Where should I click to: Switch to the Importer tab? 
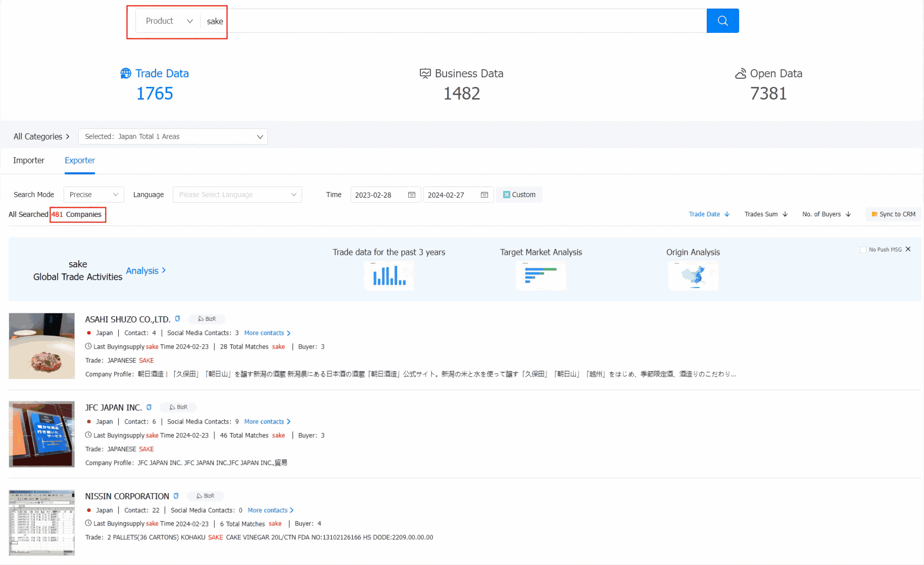(29, 160)
